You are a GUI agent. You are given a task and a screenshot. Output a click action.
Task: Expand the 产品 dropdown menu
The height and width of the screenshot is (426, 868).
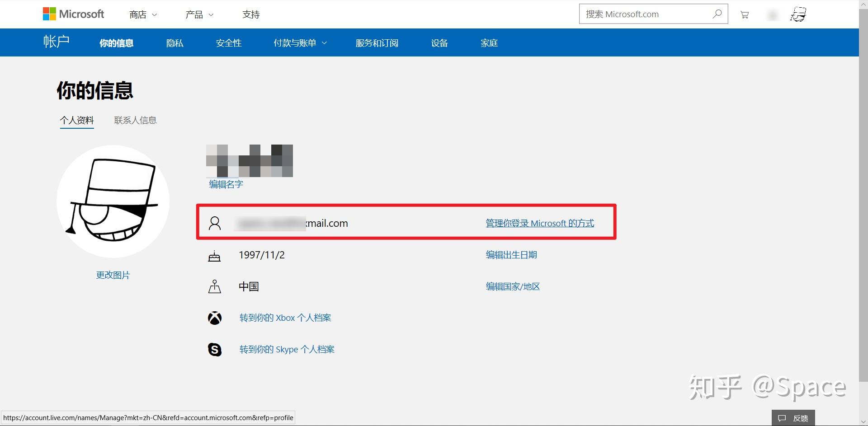(199, 14)
